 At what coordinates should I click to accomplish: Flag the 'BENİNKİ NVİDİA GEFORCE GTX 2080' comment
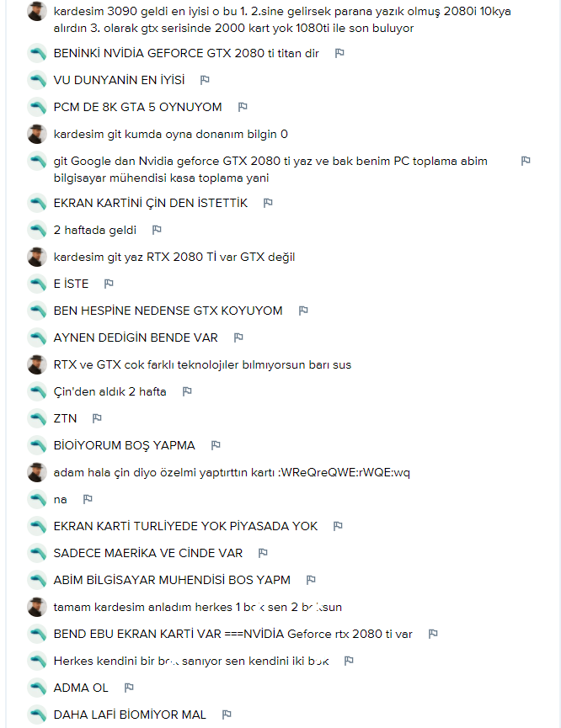339,53
